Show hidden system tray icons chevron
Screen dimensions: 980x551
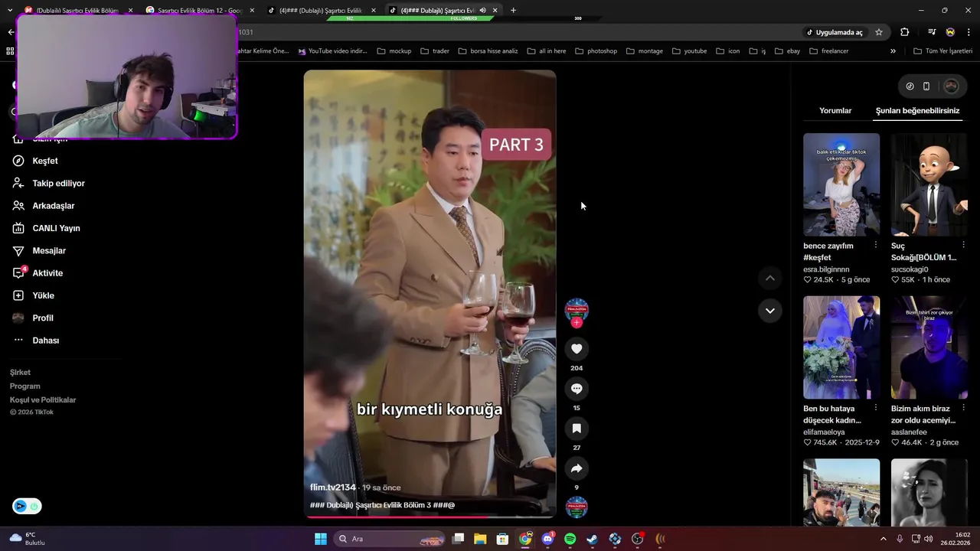click(883, 539)
